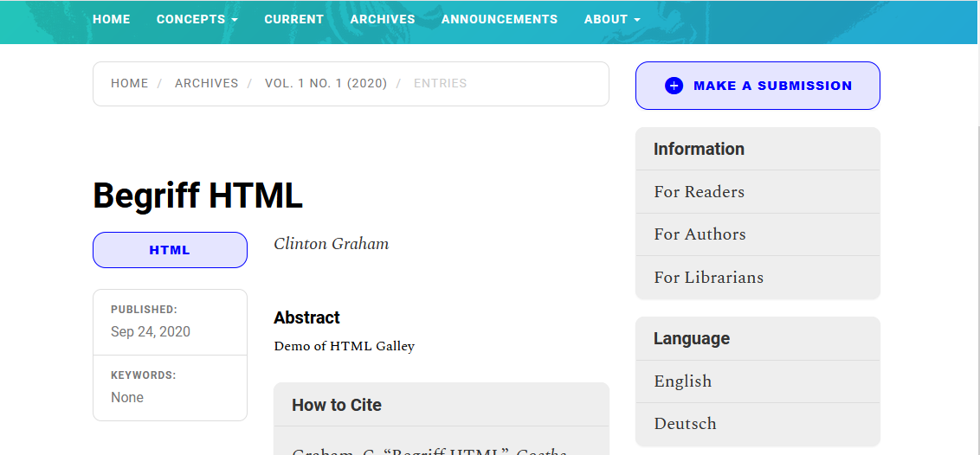
Task: Click the 'Demo of HTML Galley' abstract text
Action: [345, 346]
